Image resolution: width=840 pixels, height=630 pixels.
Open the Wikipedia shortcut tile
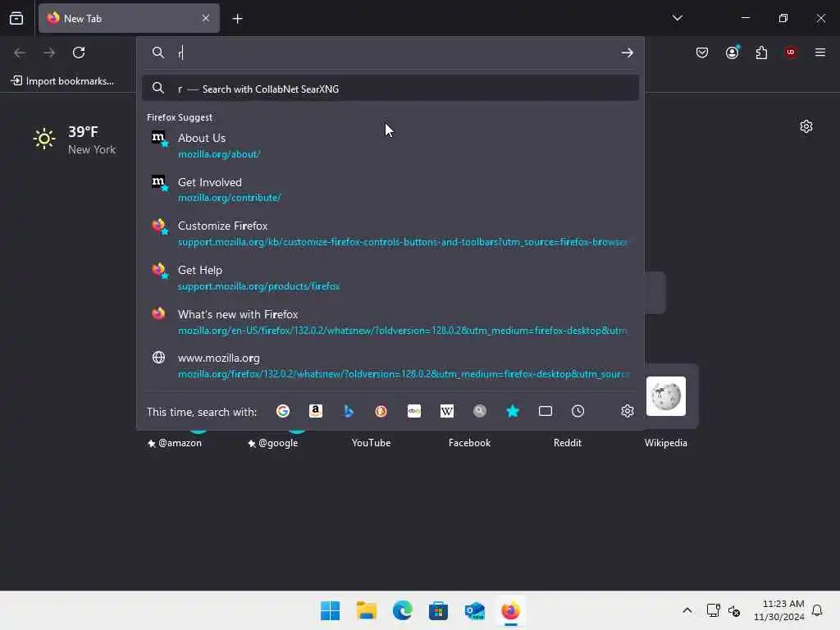(665, 396)
